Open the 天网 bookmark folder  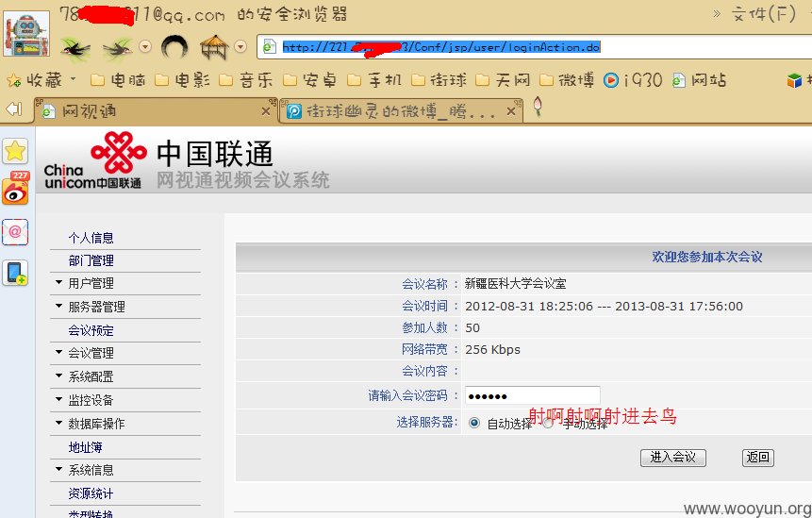point(503,80)
